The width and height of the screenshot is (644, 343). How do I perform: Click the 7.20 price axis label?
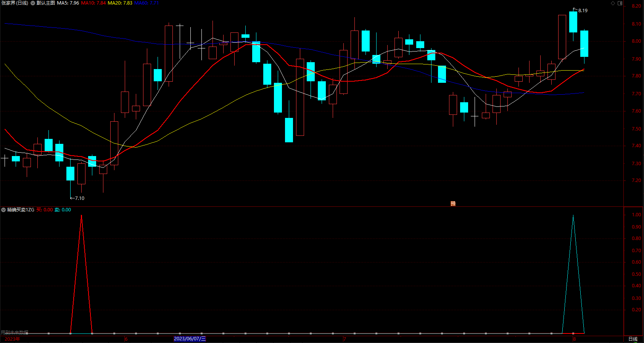[636, 180]
